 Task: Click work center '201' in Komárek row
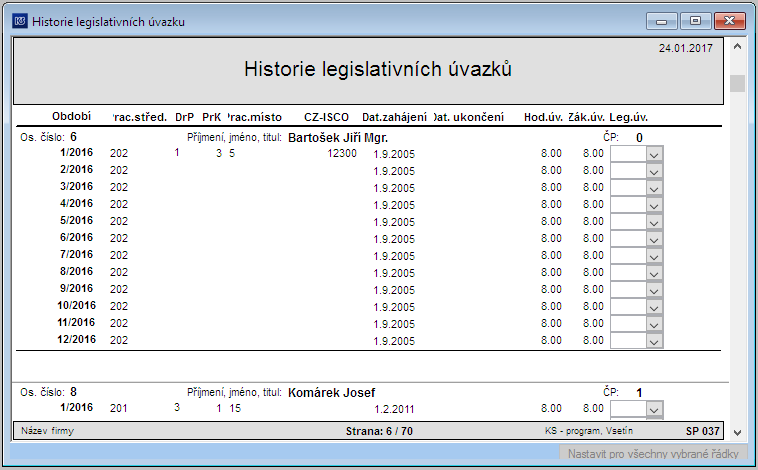118,409
